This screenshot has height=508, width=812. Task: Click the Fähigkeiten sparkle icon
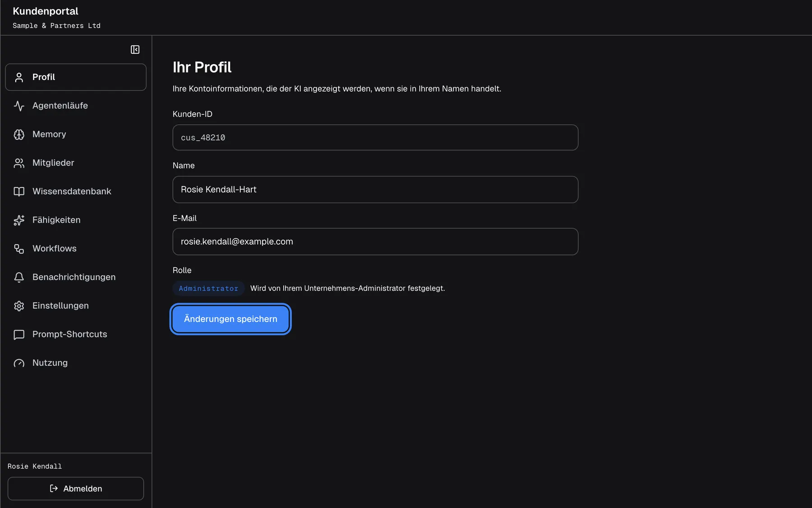[x=19, y=220]
